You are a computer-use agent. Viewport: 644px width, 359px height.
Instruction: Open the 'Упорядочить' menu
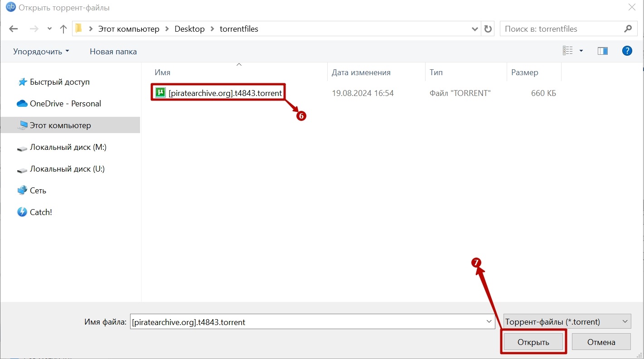click(x=41, y=51)
